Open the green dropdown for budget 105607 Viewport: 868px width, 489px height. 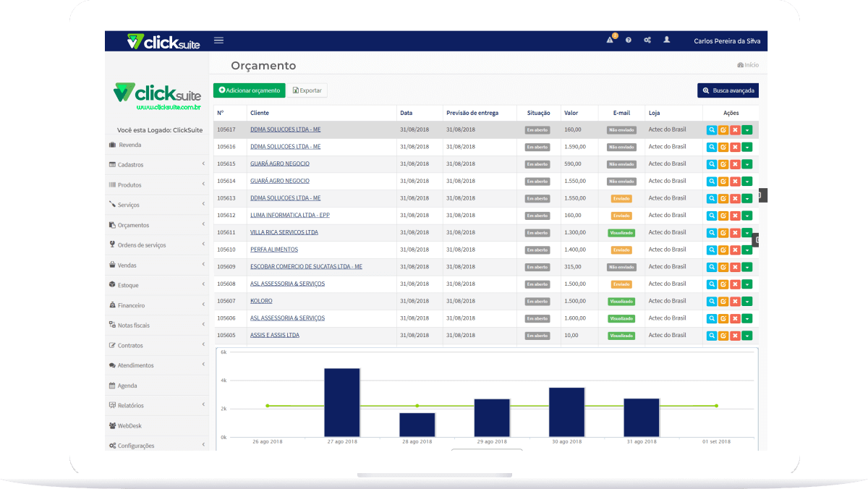(x=747, y=302)
